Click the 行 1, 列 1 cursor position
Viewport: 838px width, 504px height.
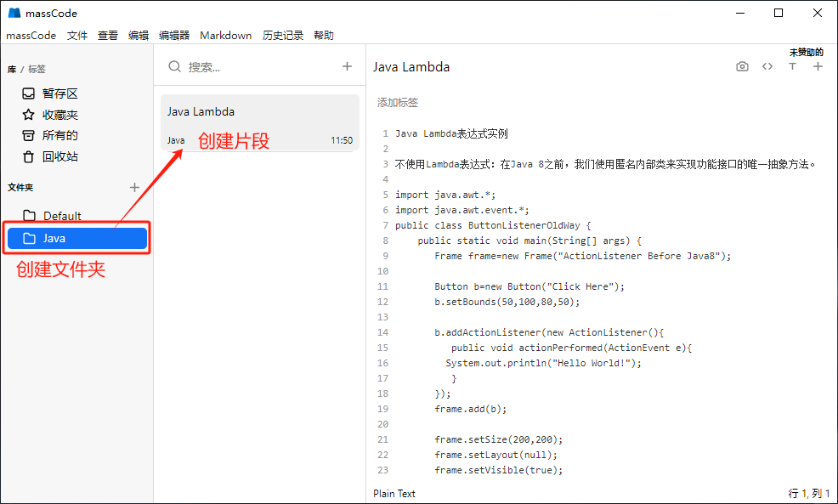809,493
